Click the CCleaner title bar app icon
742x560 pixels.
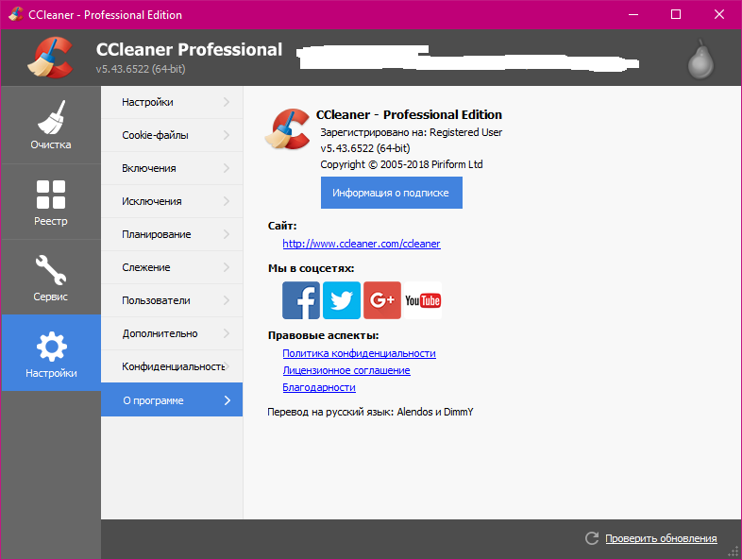pos(16,14)
